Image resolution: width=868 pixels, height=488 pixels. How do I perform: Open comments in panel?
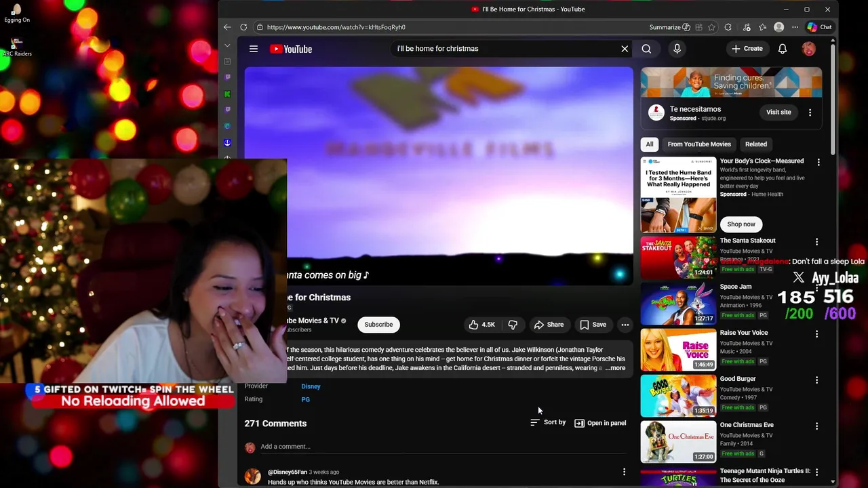coord(600,423)
